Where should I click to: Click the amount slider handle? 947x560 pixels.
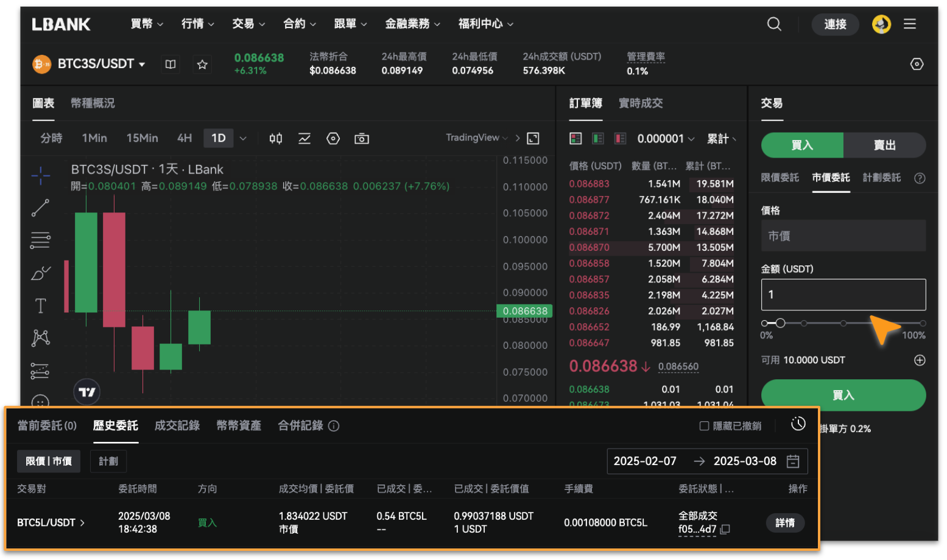780,323
